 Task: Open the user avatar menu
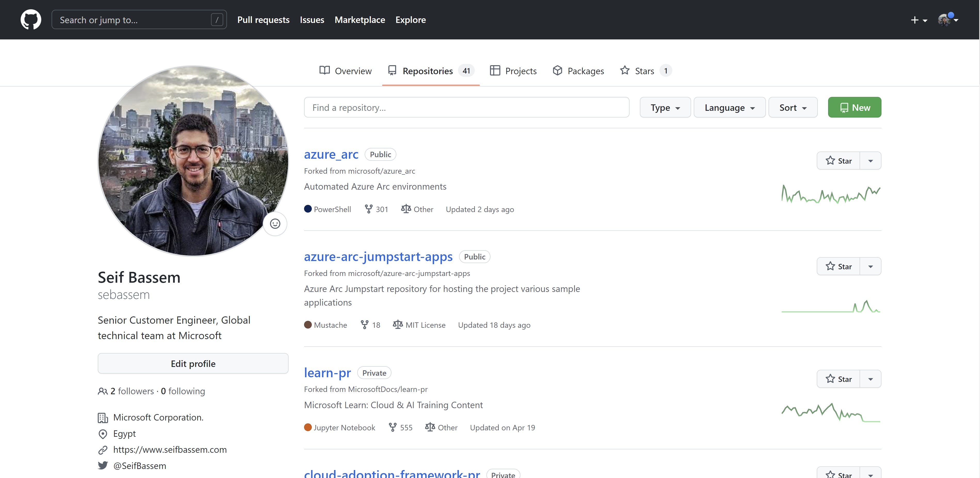tap(948, 19)
